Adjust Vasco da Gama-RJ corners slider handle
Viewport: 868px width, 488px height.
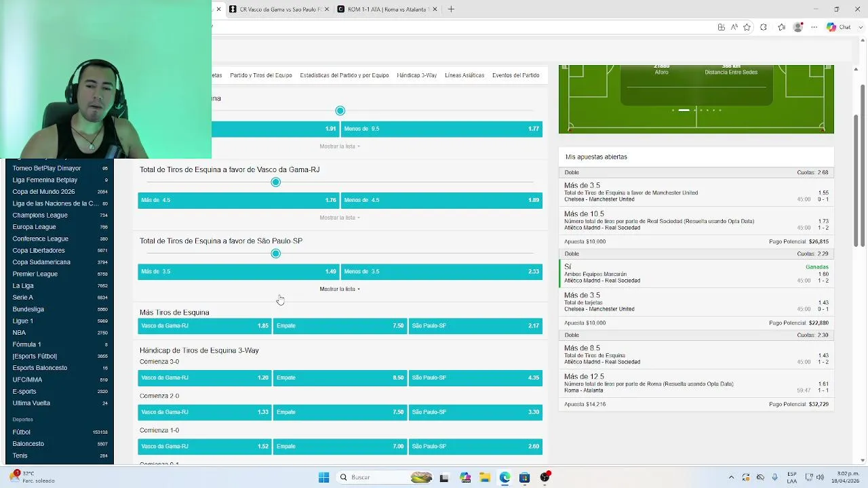[x=276, y=182]
